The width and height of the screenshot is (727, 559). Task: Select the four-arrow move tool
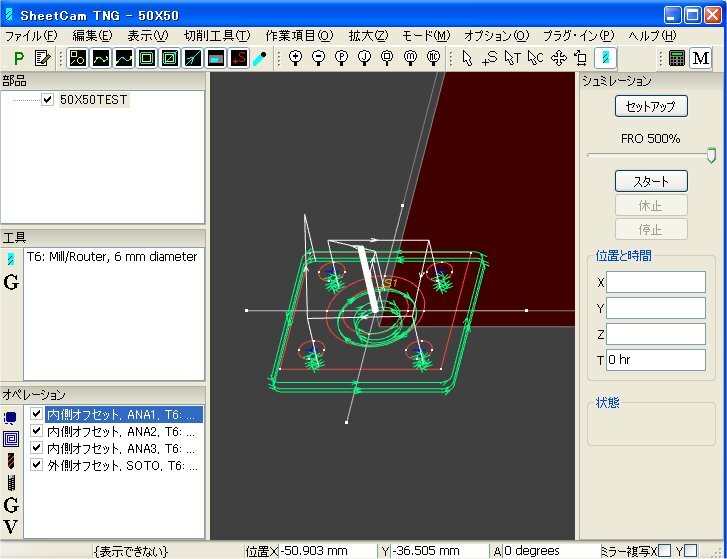click(559, 58)
